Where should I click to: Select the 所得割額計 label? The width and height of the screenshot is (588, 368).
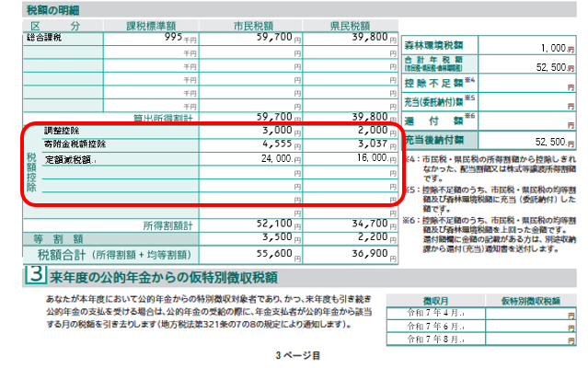click(167, 225)
